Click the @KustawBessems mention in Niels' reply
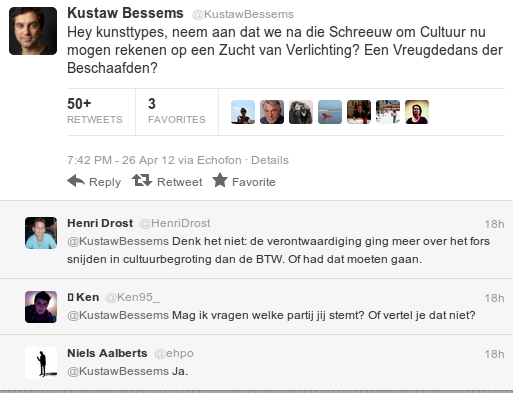The image size is (513, 393). coord(118,371)
